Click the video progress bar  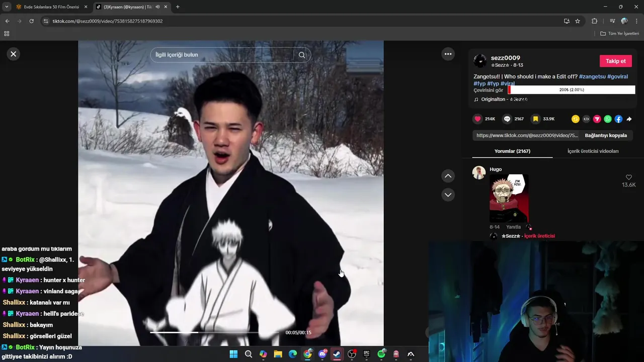[215, 332]
